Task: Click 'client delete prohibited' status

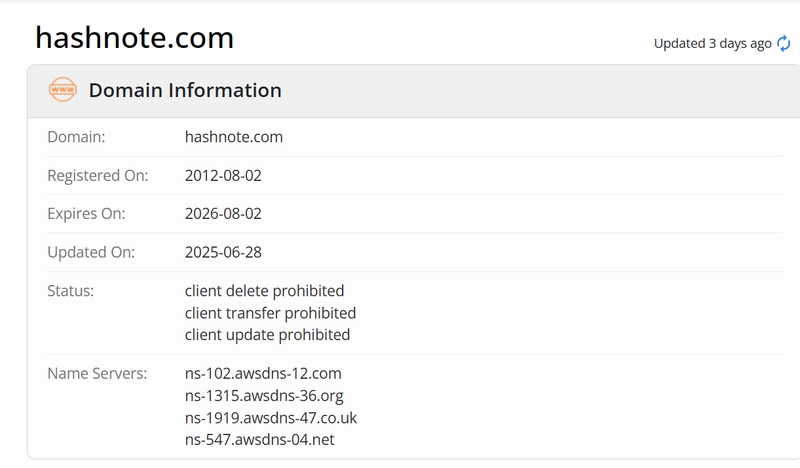Action: tap(264, 291)
